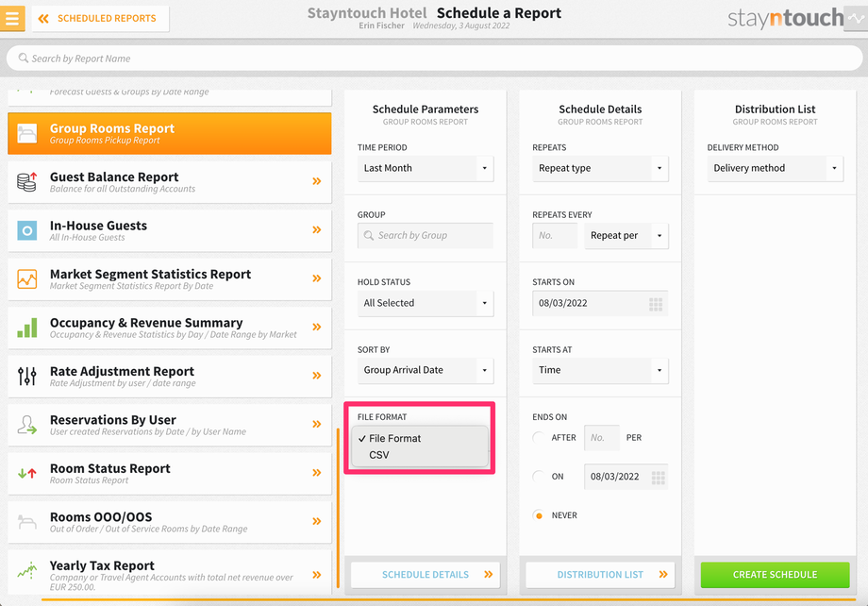Click the Distribution List button
868x606 pixels.
click(600, 575)
